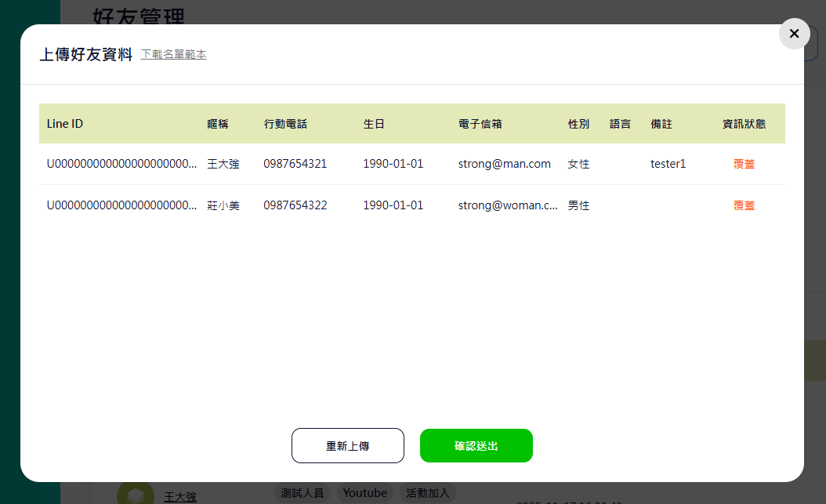Select the phone number 0987654322 cell
This screenshot has width=826, height=504.
(x=295, y=205)
